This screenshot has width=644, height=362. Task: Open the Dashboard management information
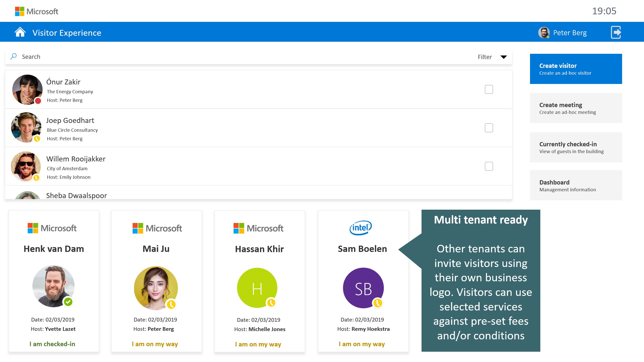click(576, 185)
